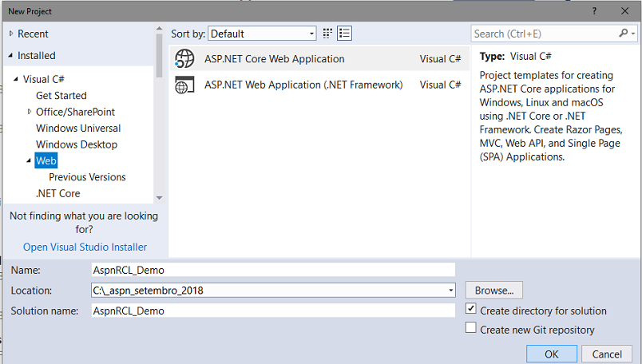Click the ASP.NET Core Web Application globe icon

tap(184, 58)
